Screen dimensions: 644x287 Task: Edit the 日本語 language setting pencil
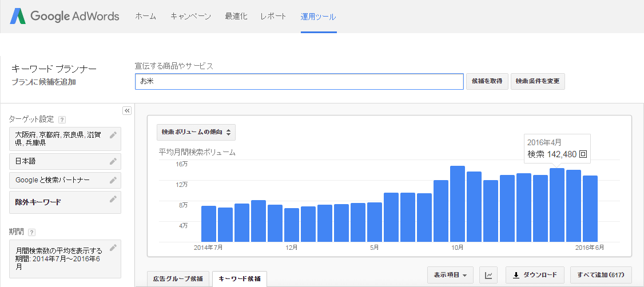point(113,161)
